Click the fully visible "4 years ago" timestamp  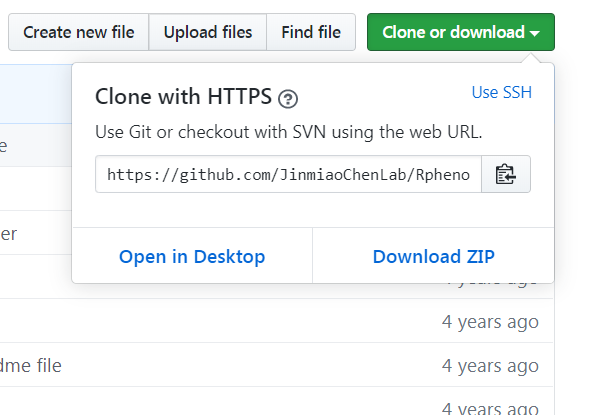[490, 322]
